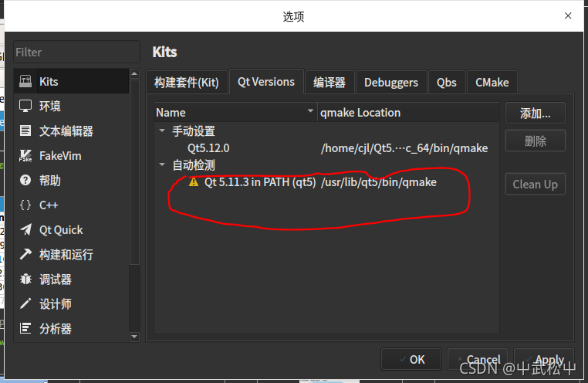Click the 文本编辑器 text editor icon

pos(25,131)
